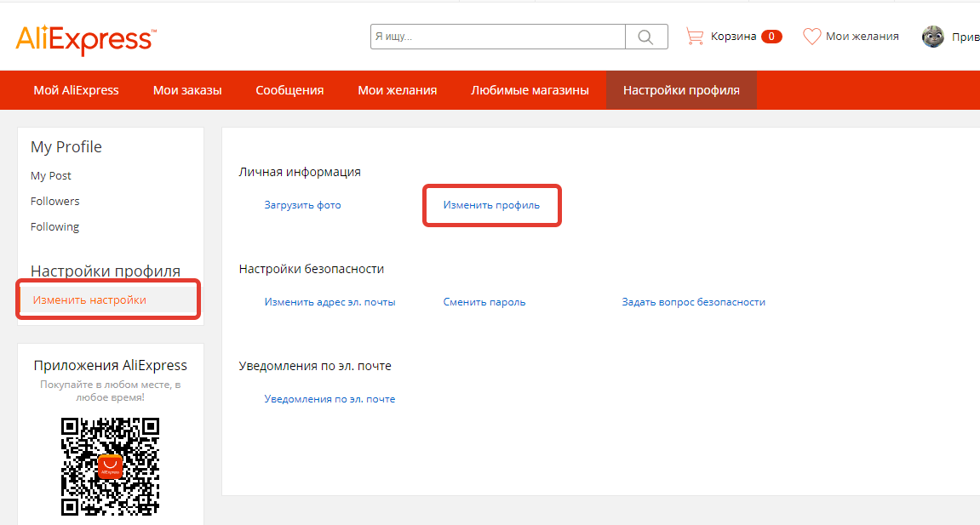
Task: Click the user avatar picture
Action: (x=933, y=37)
